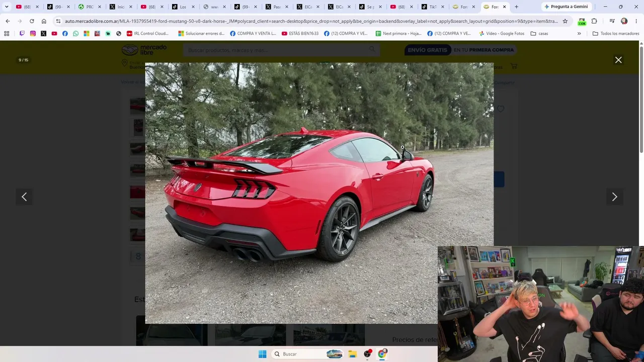Bookmark this page with the star icon
Screen dimensions: 644x362
tap(565, 21)
